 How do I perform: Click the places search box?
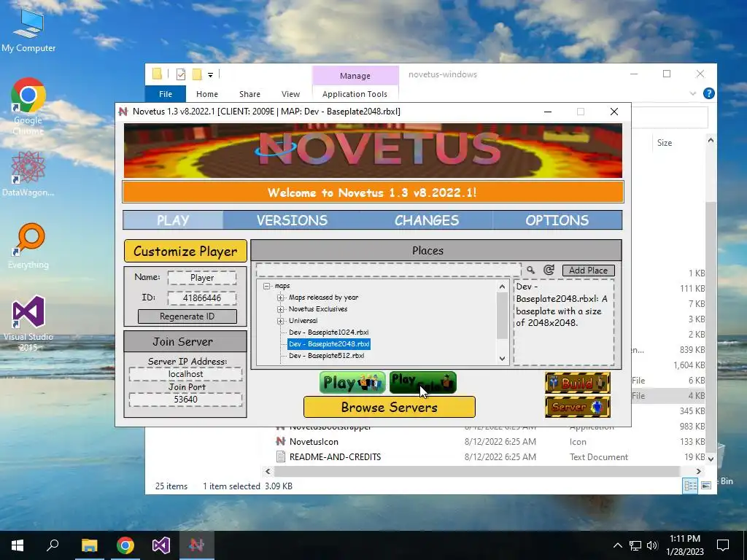pyautogui.click(x=388, y=270)
